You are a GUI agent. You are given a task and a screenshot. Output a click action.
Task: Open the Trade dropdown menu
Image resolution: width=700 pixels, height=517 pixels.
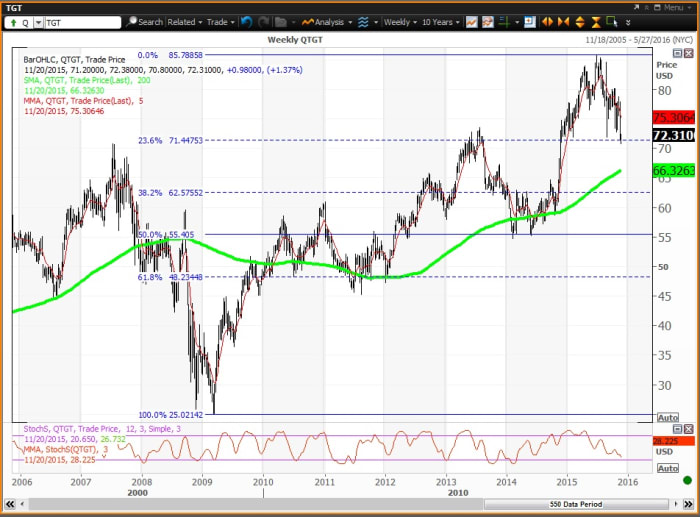[221, 22]
